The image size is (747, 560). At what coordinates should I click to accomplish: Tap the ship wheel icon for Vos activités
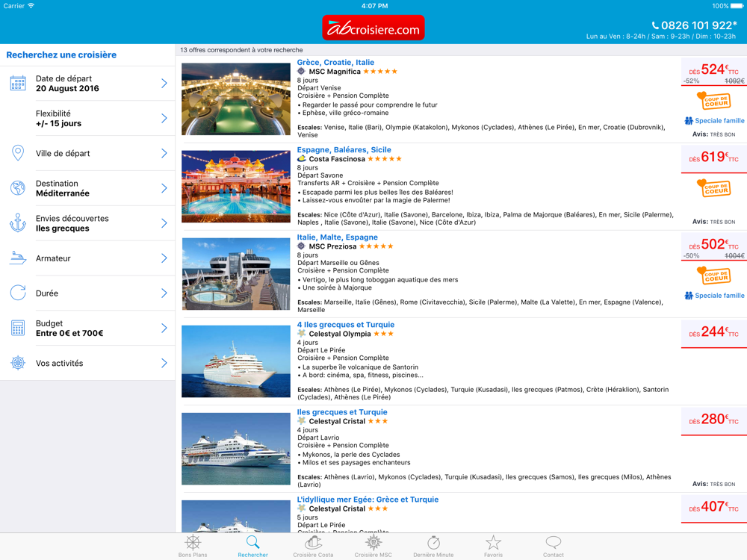[x=18, y=363]
